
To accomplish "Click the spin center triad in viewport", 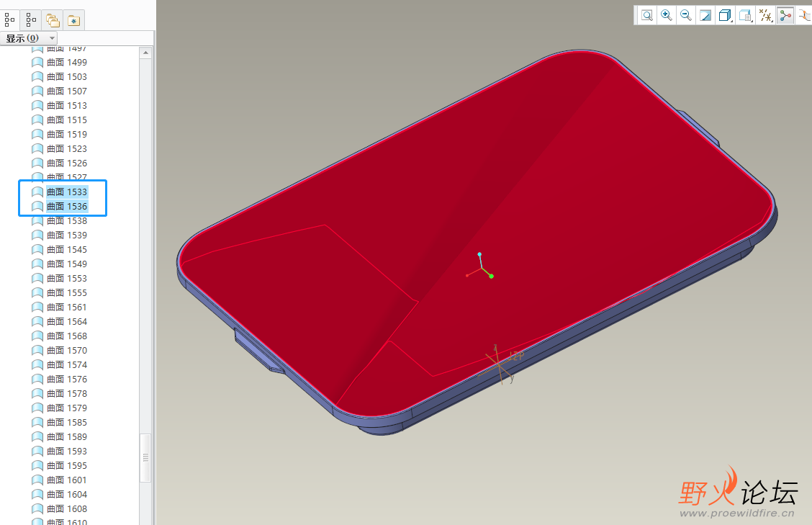I will pyautogui.click(x=480, y=265).
